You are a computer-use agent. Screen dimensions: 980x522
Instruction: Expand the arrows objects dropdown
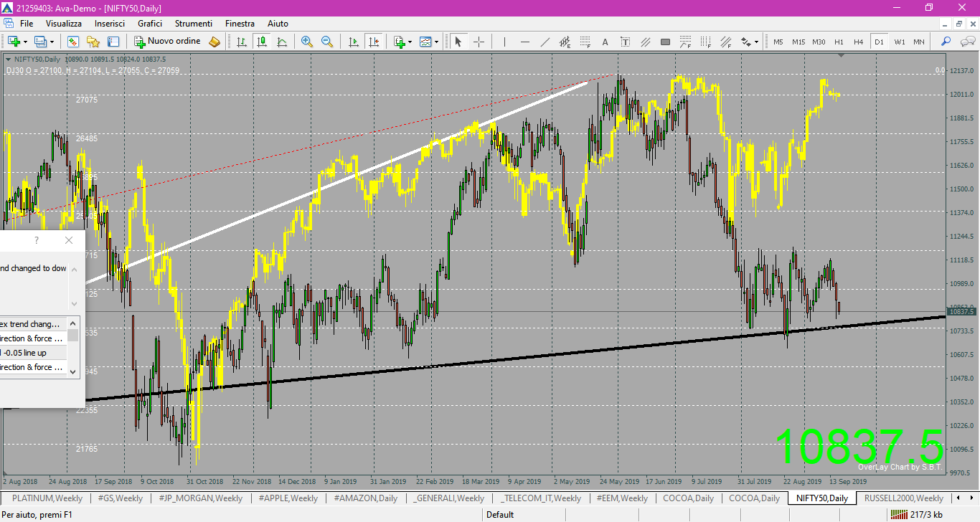click(x=757, y=42)
